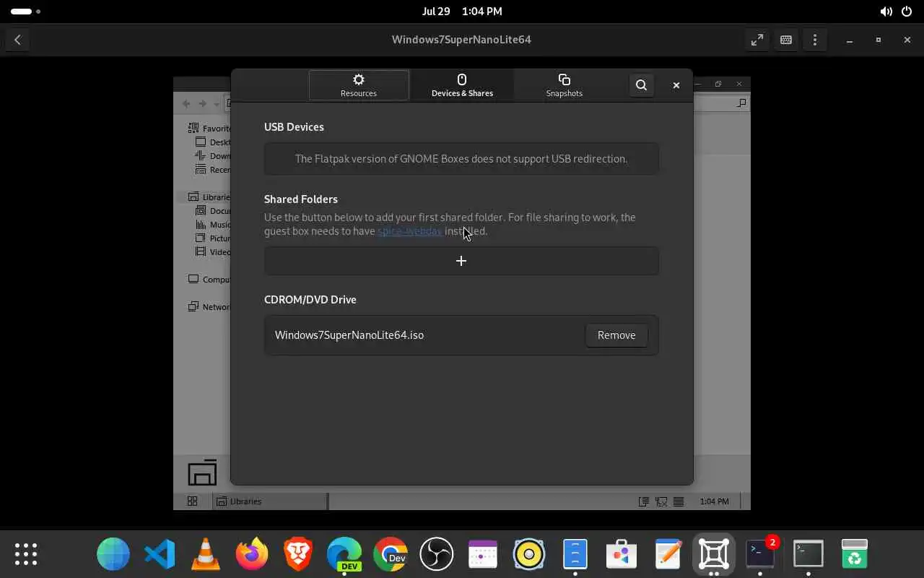Click the USB redirection notice text
924x578 pixels.
461,159
